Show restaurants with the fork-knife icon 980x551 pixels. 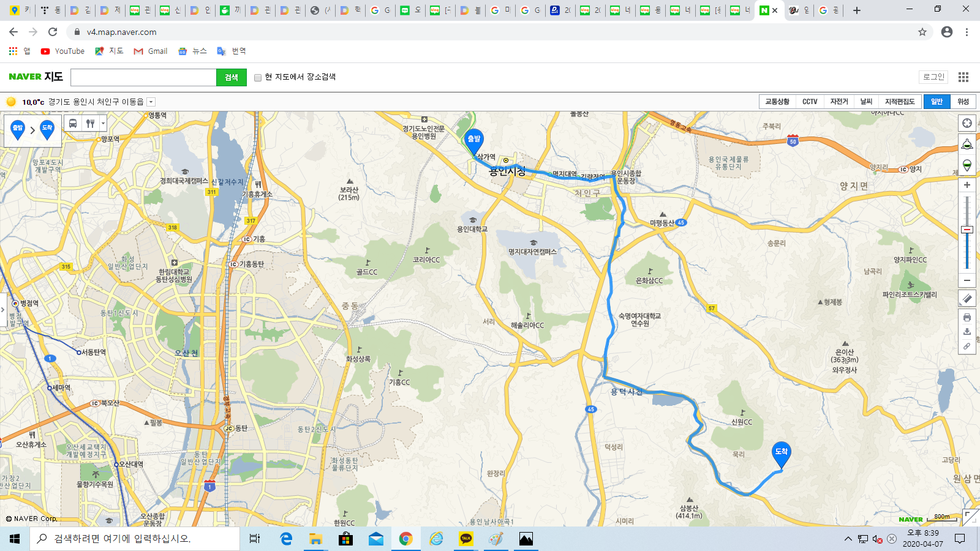coord(90,124)
